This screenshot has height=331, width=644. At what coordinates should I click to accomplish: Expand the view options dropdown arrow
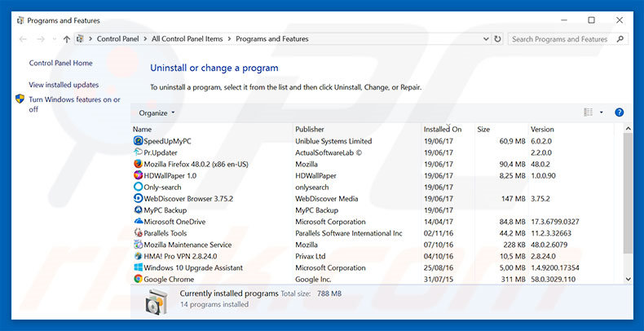[x=602, y=113]
